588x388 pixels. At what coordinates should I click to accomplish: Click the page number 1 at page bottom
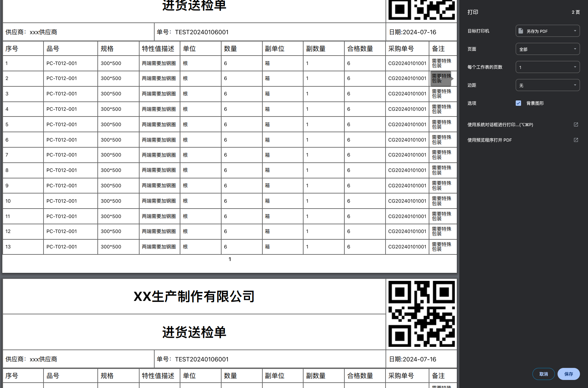tap(230, 259)
